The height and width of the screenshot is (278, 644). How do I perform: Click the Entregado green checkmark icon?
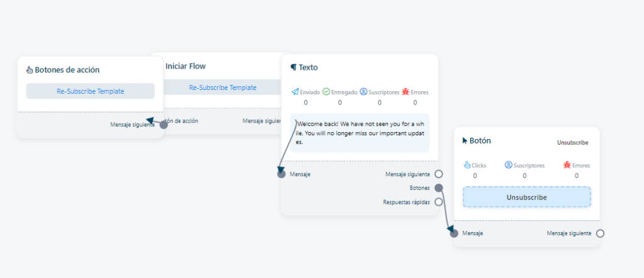(x=326, y=92)
